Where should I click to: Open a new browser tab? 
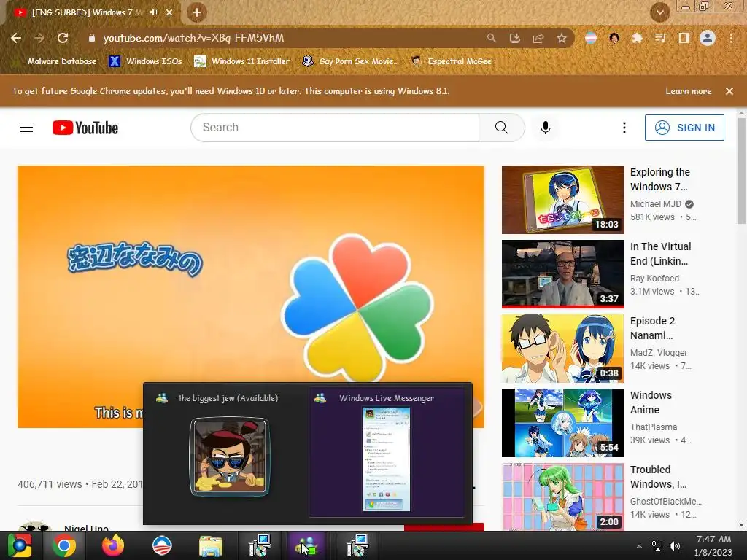point(197,12)
